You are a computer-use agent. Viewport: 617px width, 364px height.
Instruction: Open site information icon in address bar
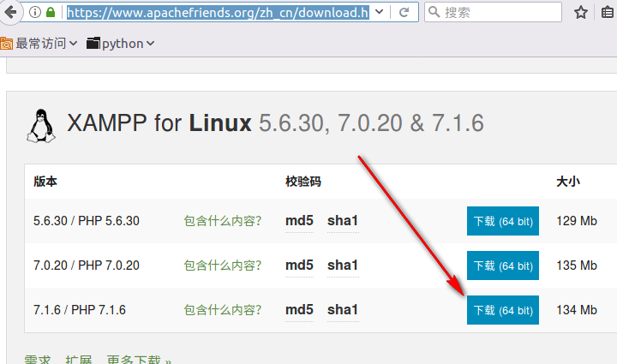pos(35,12)
